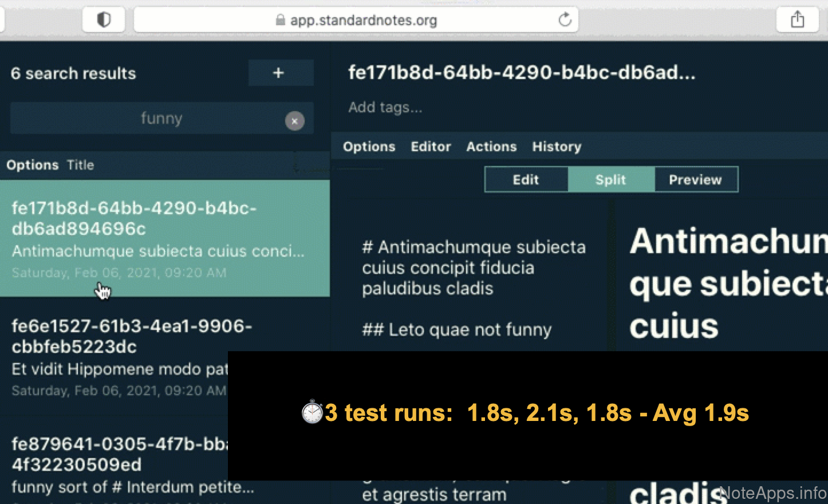Click the lock icon in address bar
This screenshot has width=828, height=504.
(280, 21)
